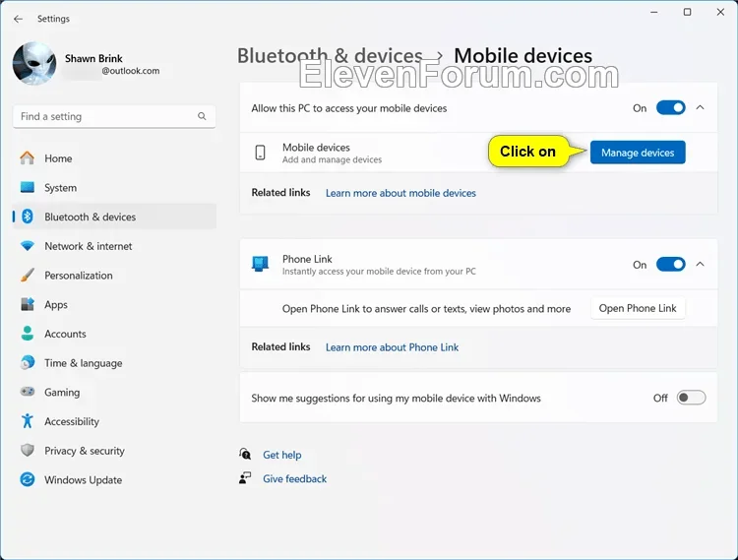The image size is (738, 560).
Task: Open Learn more about Phone Link
Action: pos(392,347)
